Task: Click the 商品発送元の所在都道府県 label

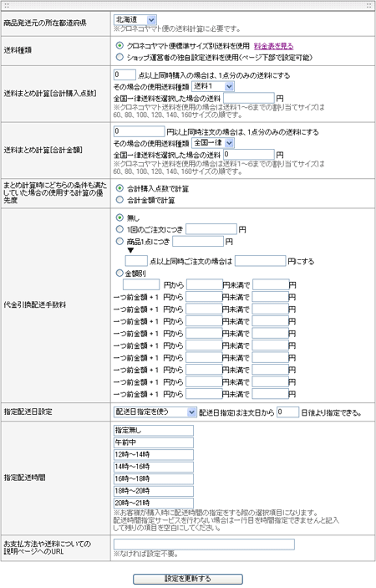Action: click(45, 23)
